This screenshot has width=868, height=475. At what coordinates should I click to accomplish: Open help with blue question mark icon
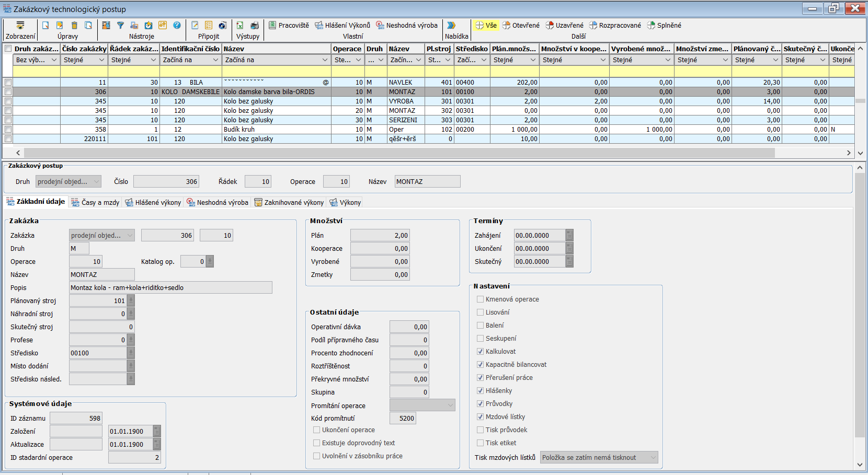tap(177, 25)
